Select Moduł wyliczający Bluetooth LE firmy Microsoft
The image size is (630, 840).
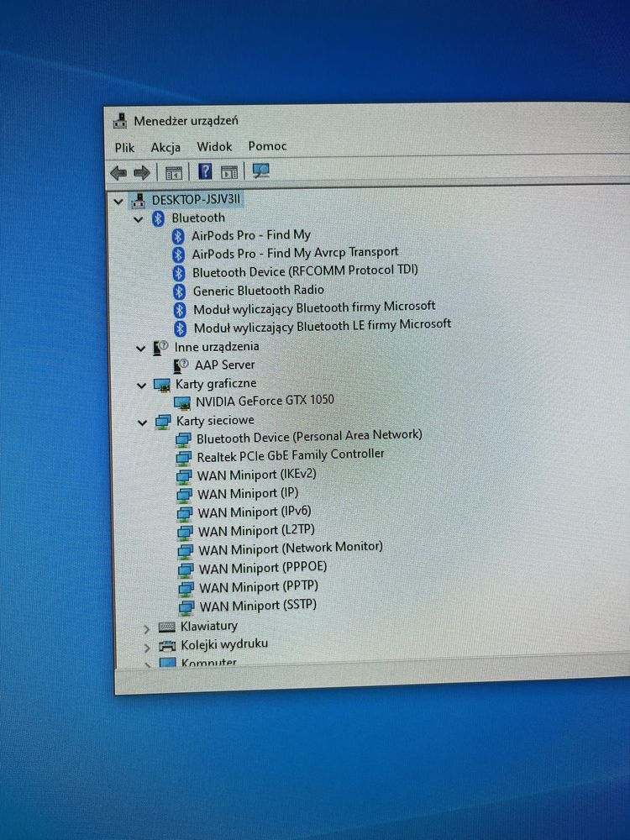click(x=323, y=326)
